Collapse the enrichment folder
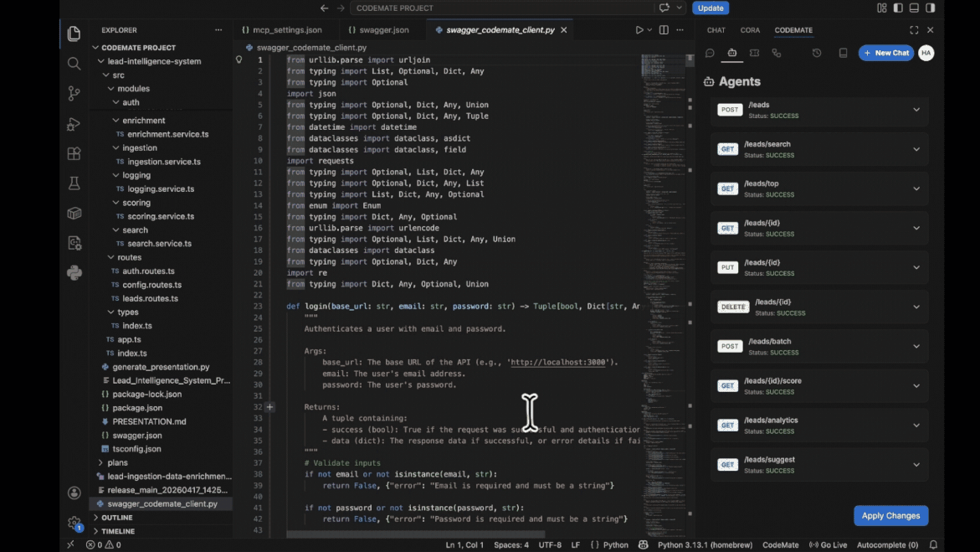The width and height of the screenshot is (980, 552). point(115,120)
